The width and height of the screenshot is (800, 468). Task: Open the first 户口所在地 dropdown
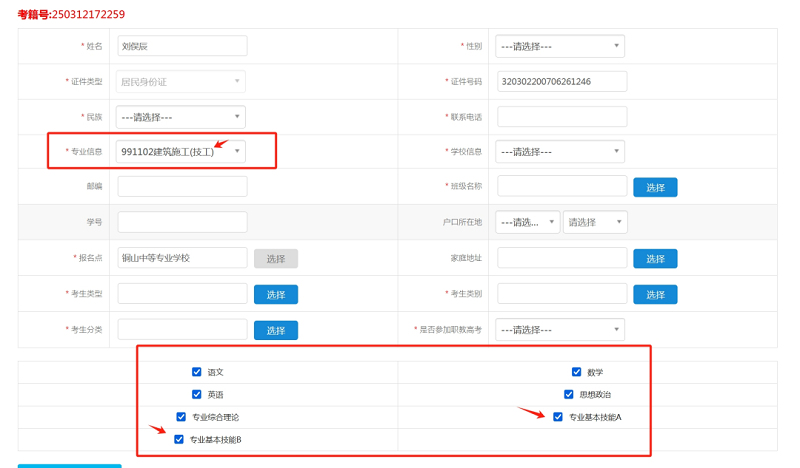tap(528, 222)
